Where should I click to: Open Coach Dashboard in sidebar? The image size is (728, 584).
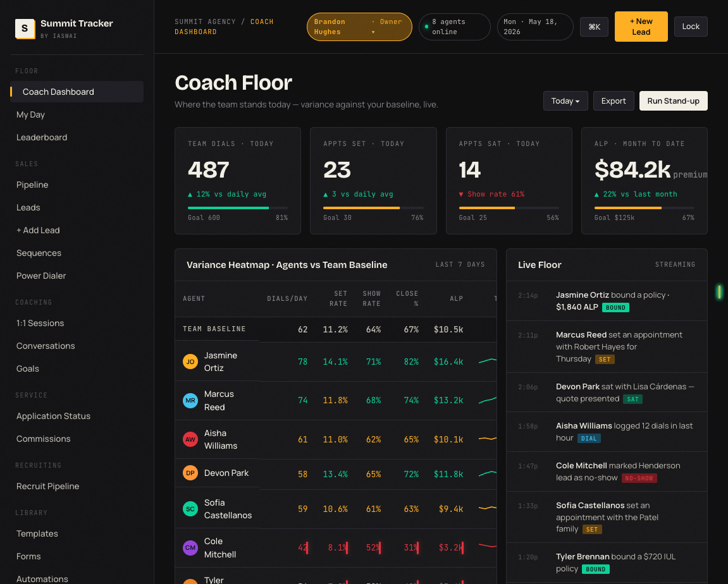click(77, 92)
